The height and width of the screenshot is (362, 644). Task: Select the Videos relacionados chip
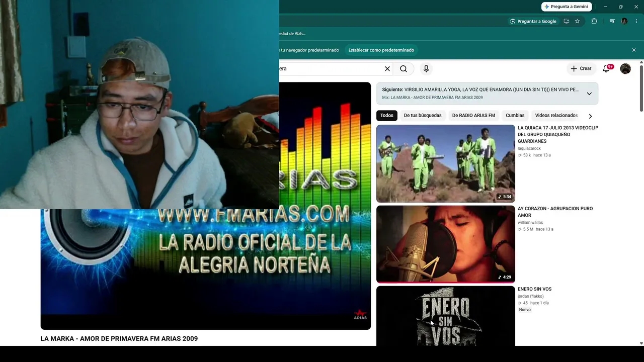[x=556, y=116]
